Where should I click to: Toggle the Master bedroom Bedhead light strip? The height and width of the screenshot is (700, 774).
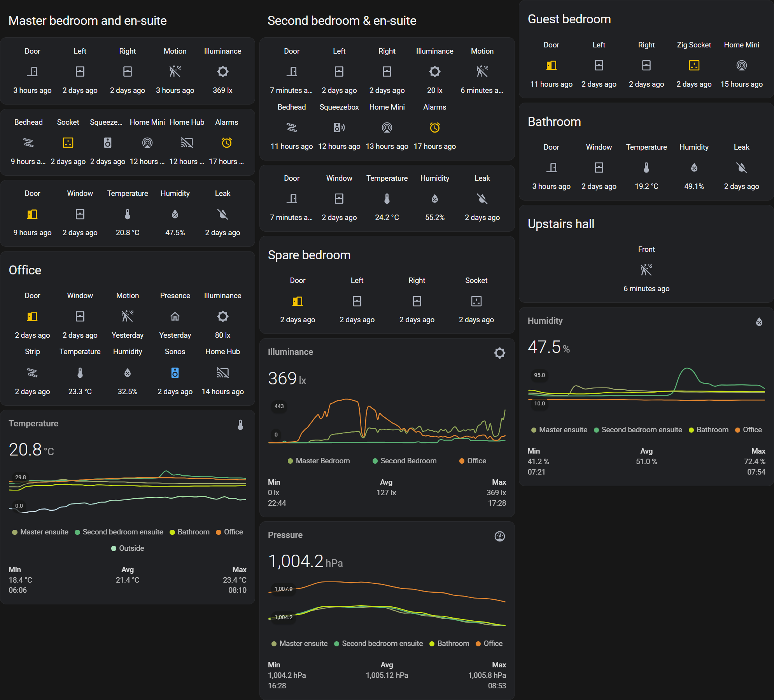[28, 143]
